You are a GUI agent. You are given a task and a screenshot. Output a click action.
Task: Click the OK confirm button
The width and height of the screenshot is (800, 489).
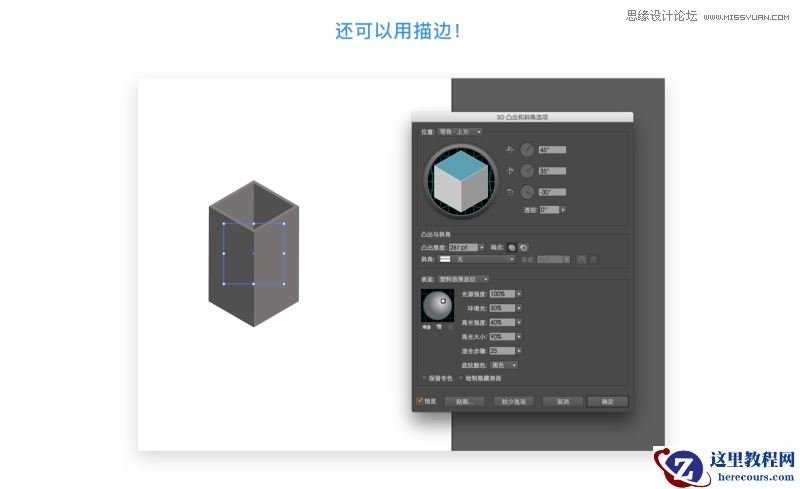coord(607,402)
